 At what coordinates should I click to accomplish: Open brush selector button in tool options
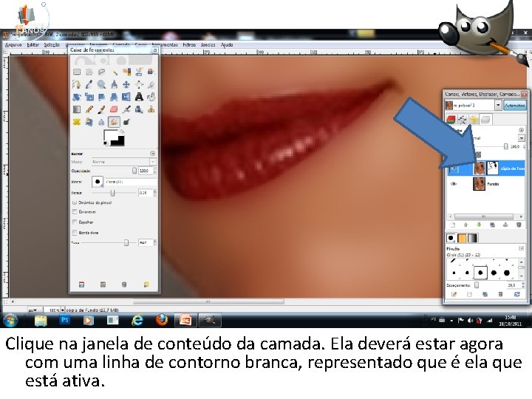click(x=98, y=182)
